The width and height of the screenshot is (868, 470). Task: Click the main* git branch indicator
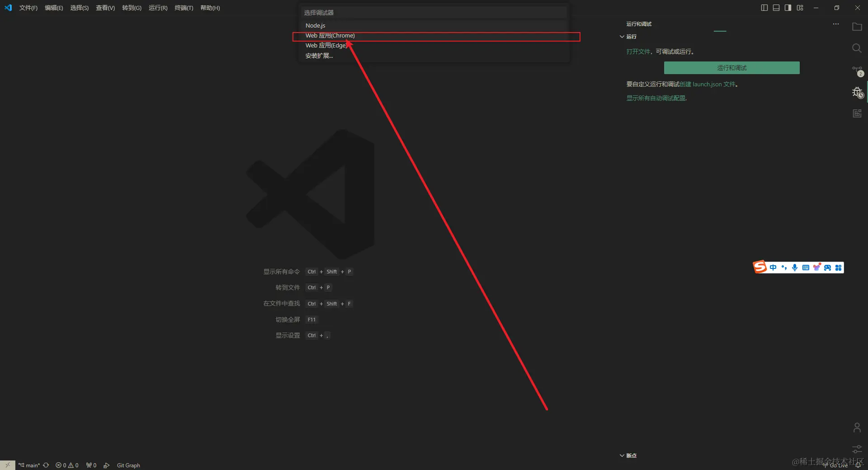coord(29,465)
